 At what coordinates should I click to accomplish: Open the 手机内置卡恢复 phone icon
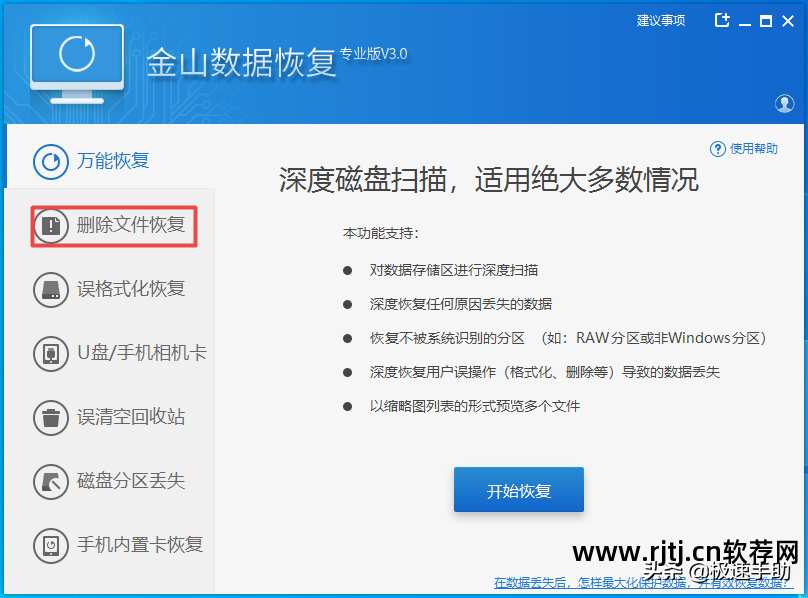pos(51,545)
